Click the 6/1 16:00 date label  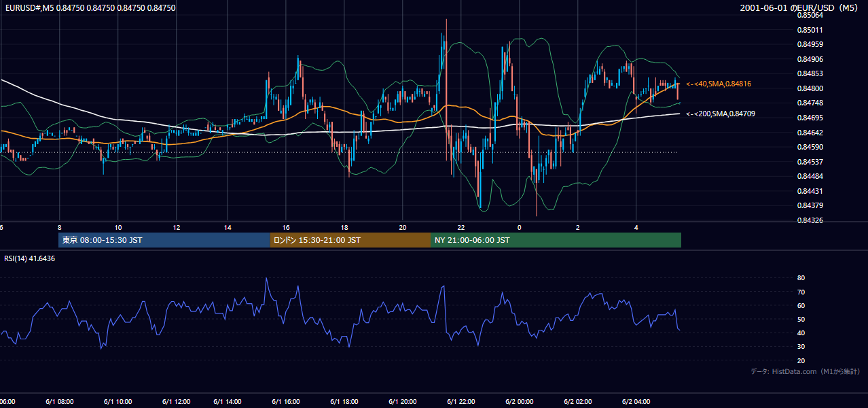point(286,401)
